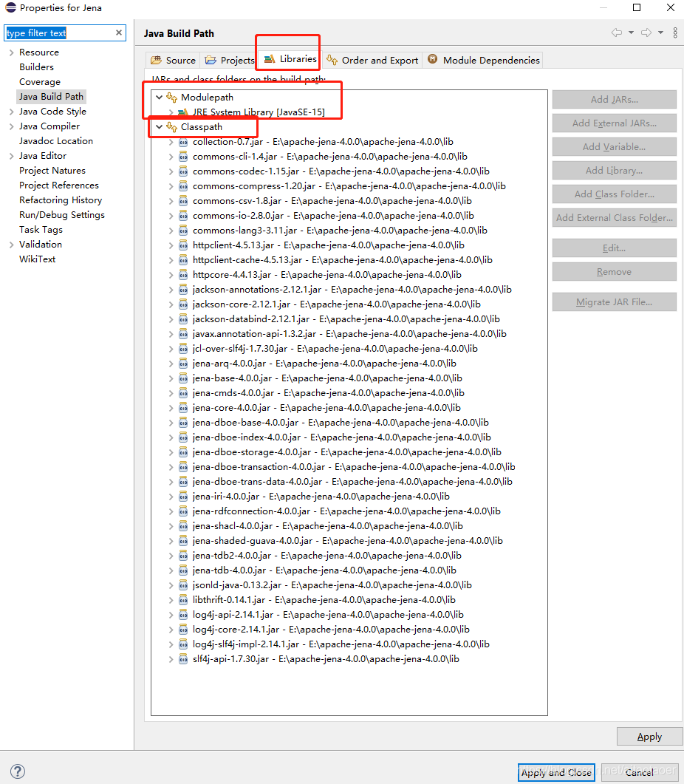
Task: Expand the Resource category in sidebar
Action: click(11, 52)
